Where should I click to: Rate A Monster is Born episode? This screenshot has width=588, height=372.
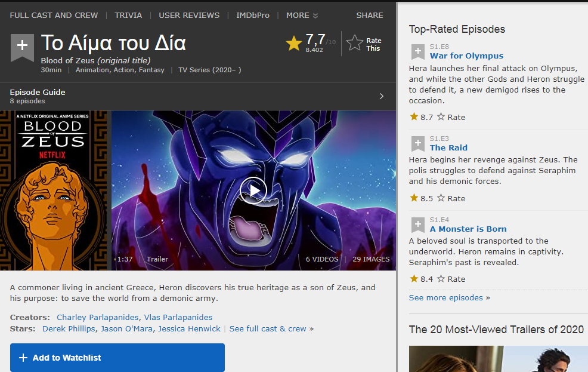click(x=451, y=279)
